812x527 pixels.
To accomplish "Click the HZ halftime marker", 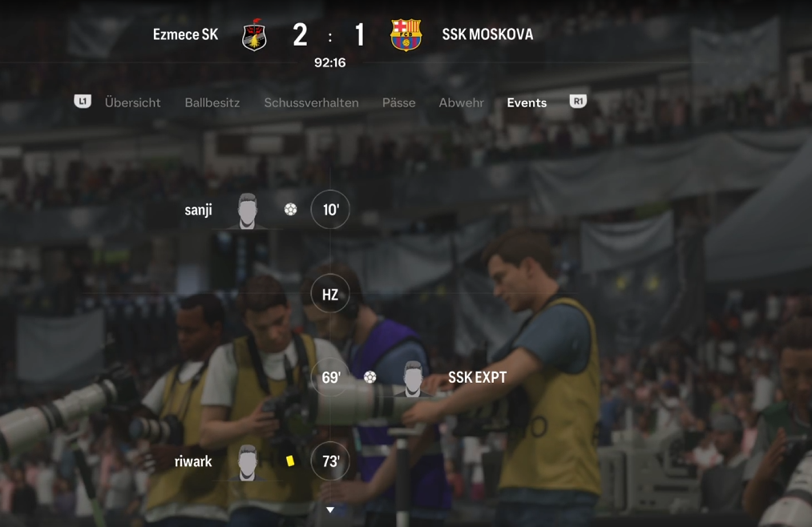I will (x=330, y=294).
